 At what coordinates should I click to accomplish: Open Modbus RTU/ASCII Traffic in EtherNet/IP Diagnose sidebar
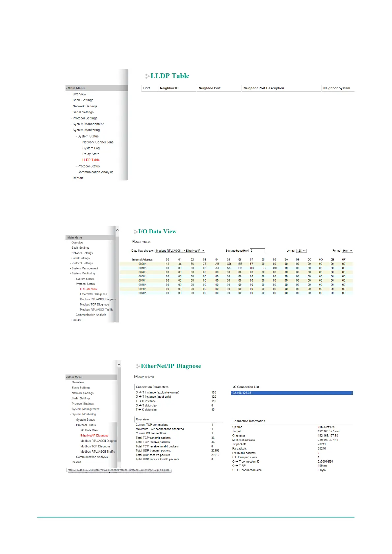(x=97, y=452)
